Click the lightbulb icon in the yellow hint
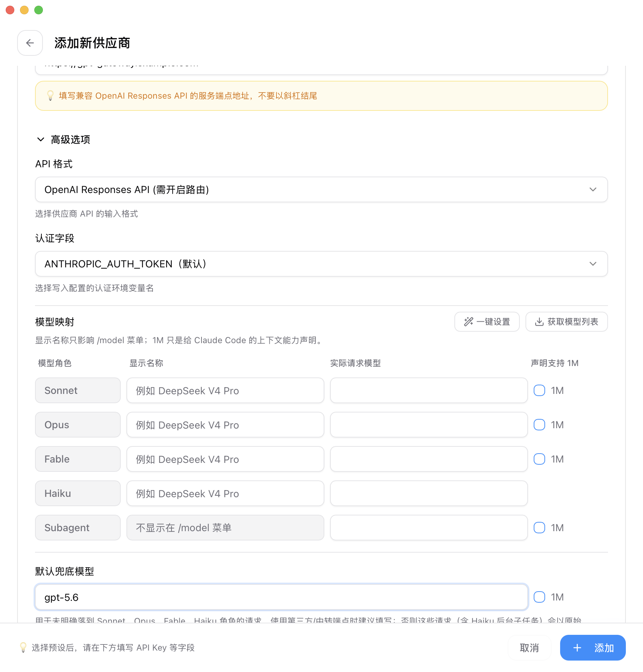This screenshot has height=672, width=643. tap(50, 95)
